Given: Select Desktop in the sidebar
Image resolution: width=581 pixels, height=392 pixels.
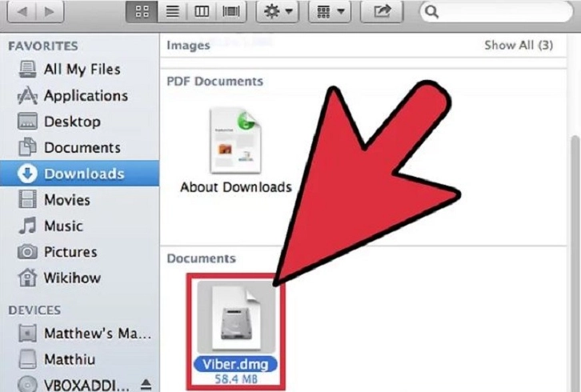Looking at the screenshot, I should 79,122.
